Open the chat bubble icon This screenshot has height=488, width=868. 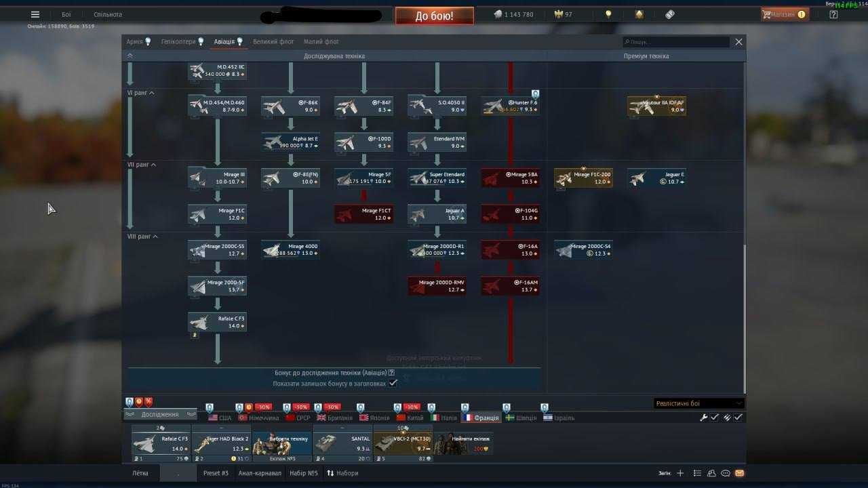(726, 473)
